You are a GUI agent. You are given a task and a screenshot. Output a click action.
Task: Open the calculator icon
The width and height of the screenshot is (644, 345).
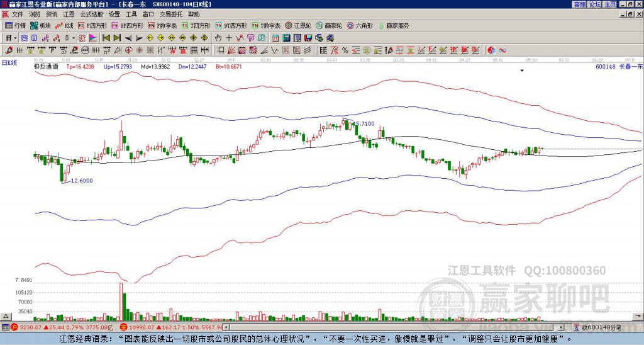(x=286, y=38)
